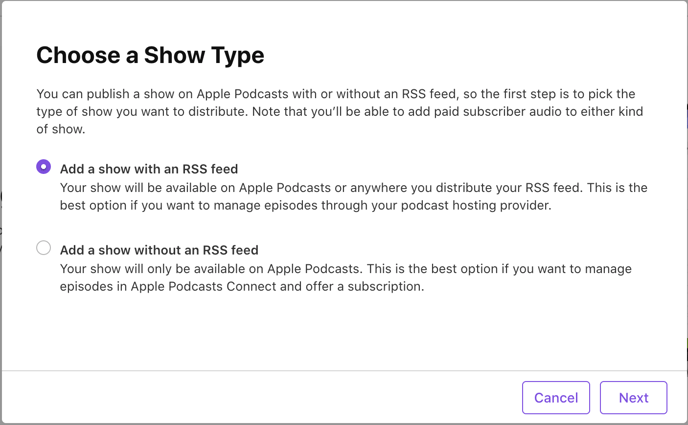Image resolution: width=688 pixels, height=425 pixels.
Task: Click description 'Your show will only be available on Apple Podcasts'
Action: click(346, 277)
